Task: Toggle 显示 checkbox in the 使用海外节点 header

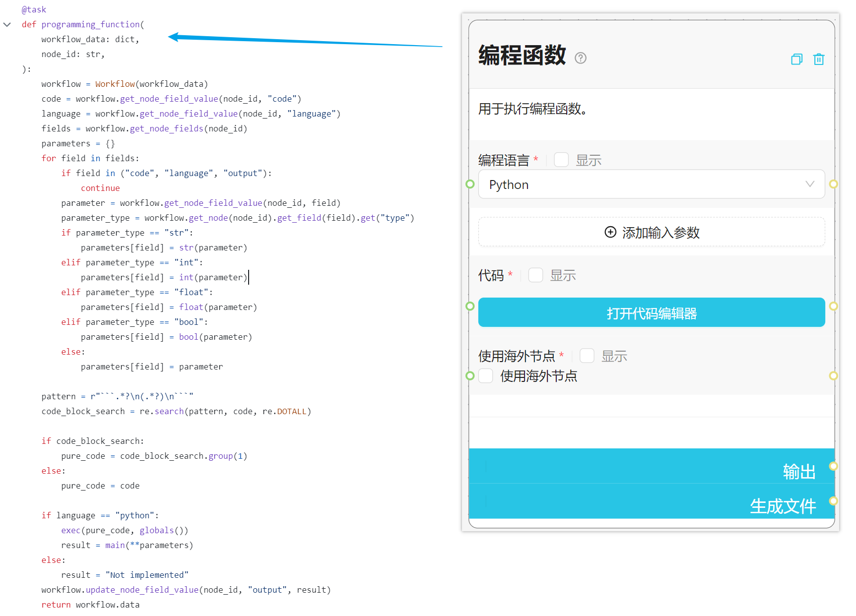Action: 587,356
